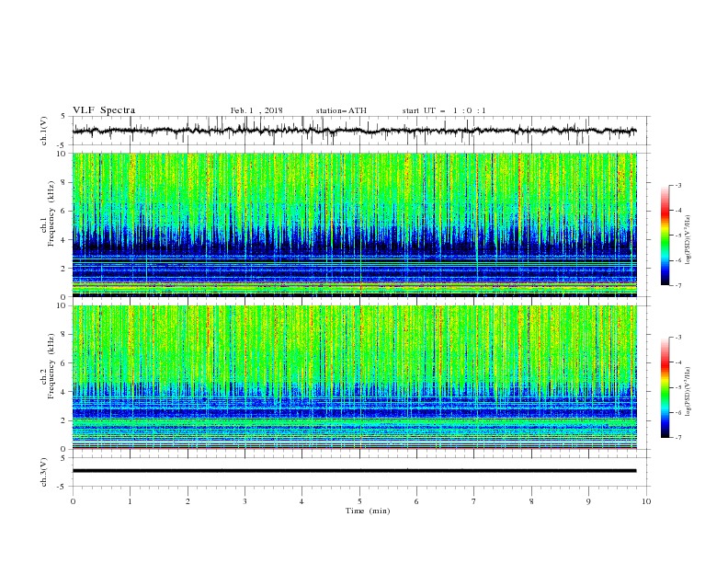The image size is (728, 563).
Task: Click time axis tick label 1
Action: [130, 501]
